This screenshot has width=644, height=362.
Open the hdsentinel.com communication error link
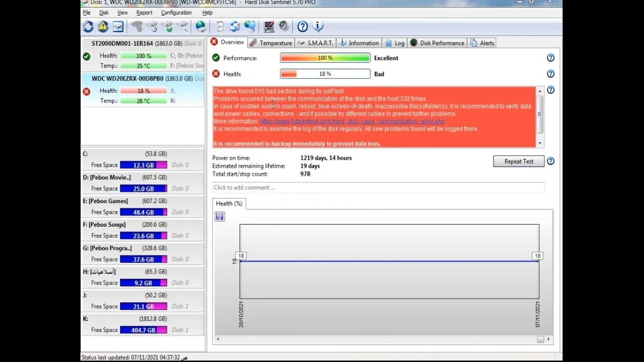tap(352, 121)
